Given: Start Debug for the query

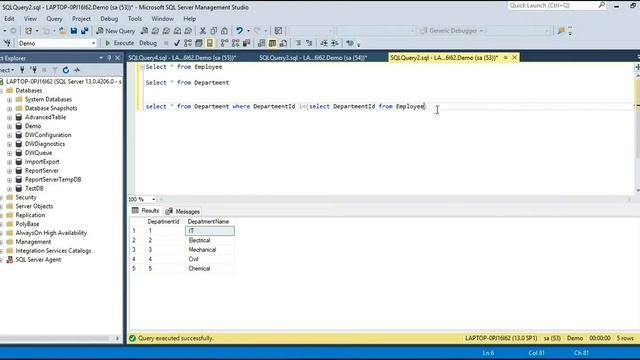Looking at the screenshot, I should 148,43.
